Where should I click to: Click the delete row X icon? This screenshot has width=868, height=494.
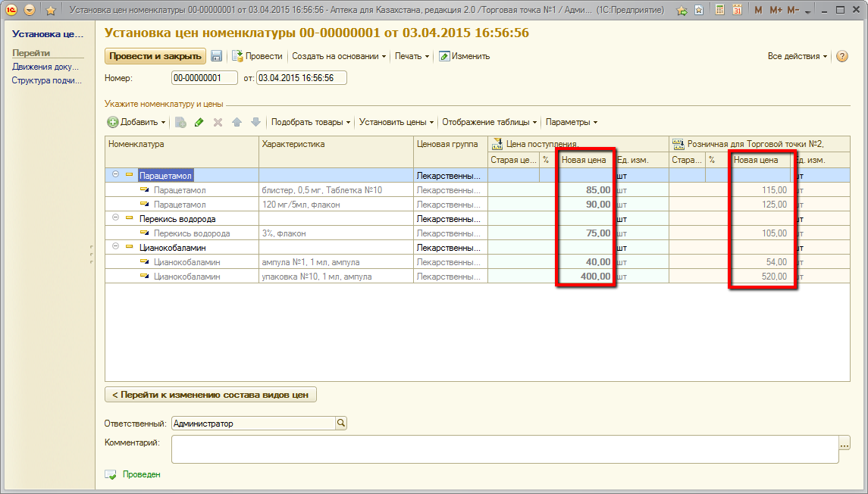tap(218, 122)
